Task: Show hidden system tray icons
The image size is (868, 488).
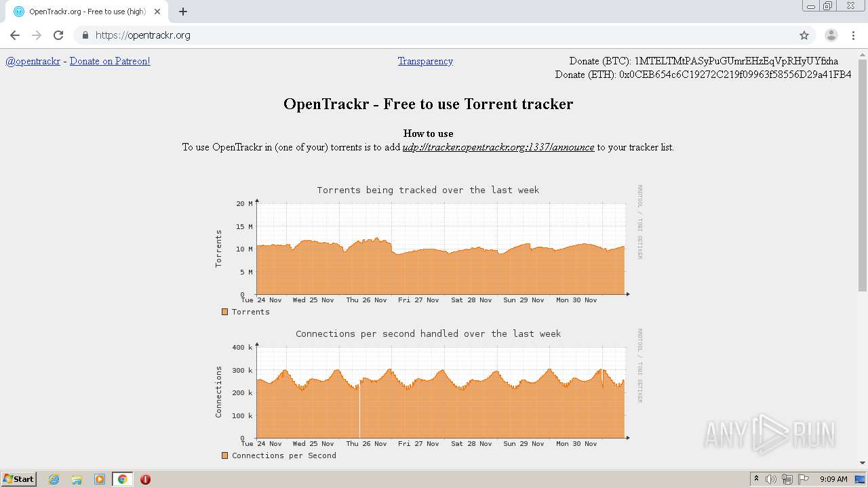Action: (756, 479)
